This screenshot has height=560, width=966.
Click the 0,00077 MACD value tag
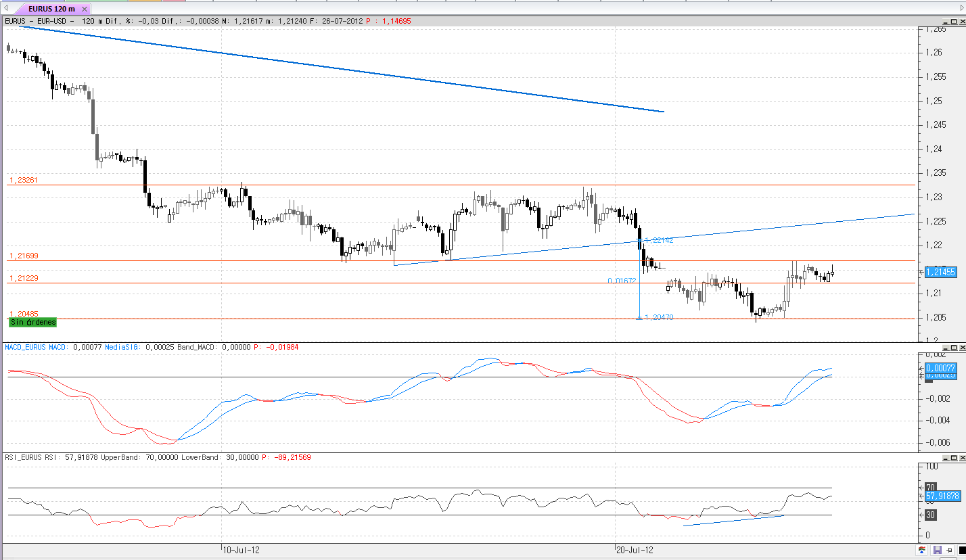tap(940, 367)
